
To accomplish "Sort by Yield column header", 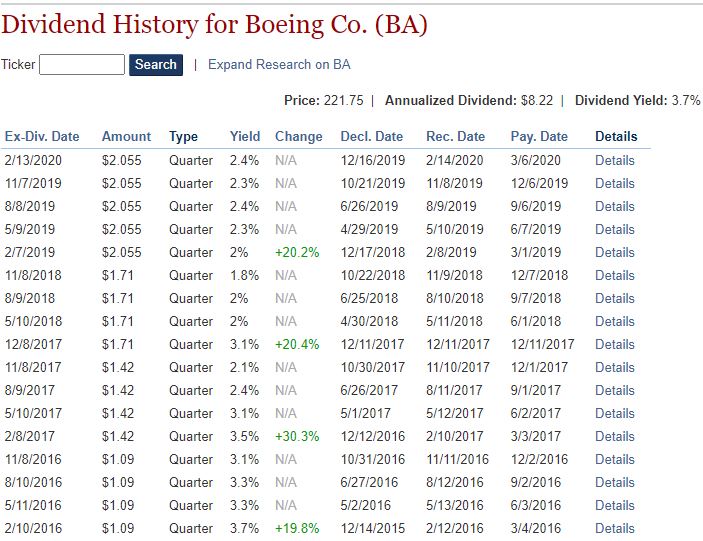I will [245, 136].
